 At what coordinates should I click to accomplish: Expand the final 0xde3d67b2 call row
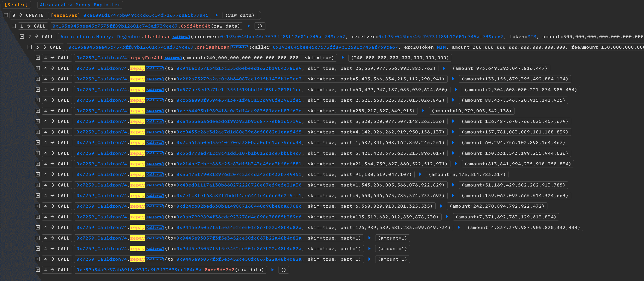(x=38, y=270)
